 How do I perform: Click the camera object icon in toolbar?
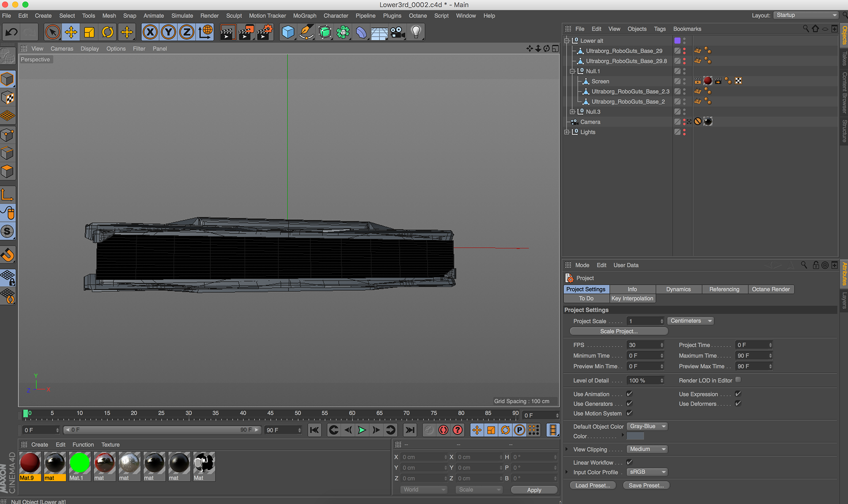(x=397, y=32)
